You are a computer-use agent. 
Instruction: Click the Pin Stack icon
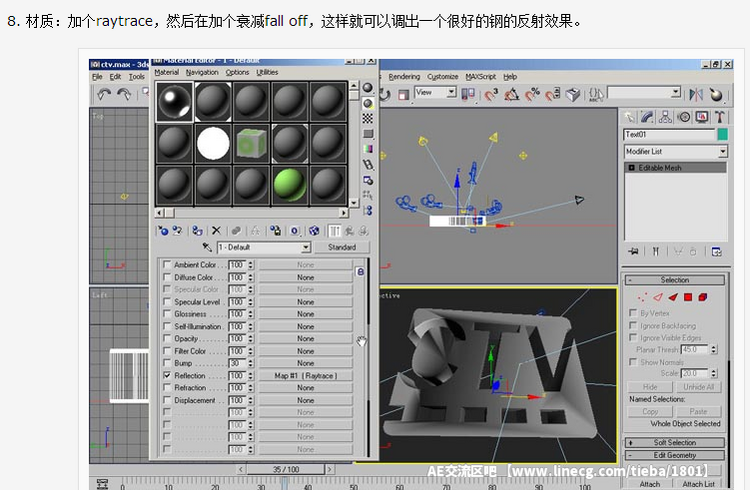pyautogui.click(x=634, y=251)
